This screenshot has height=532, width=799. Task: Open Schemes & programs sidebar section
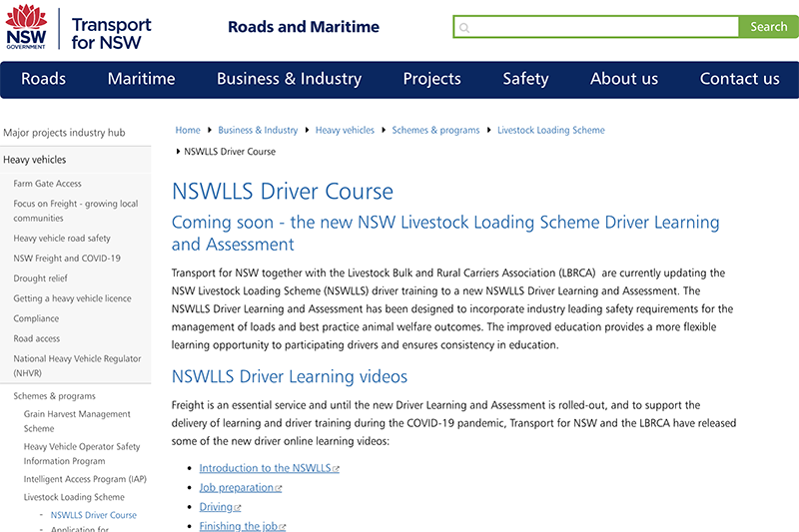point(55,396)
